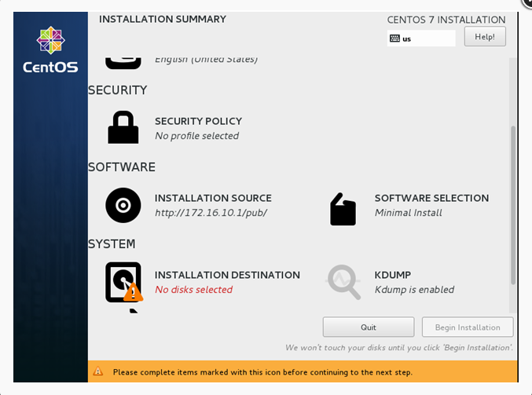Click the Software Selection package icon

(343, 209)
